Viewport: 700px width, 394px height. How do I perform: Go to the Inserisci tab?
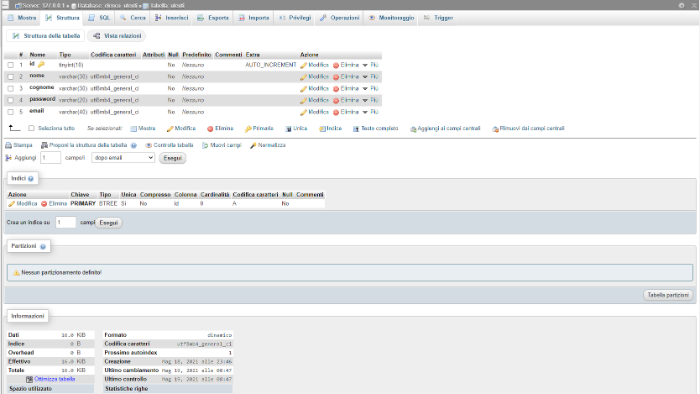(171, 18)
